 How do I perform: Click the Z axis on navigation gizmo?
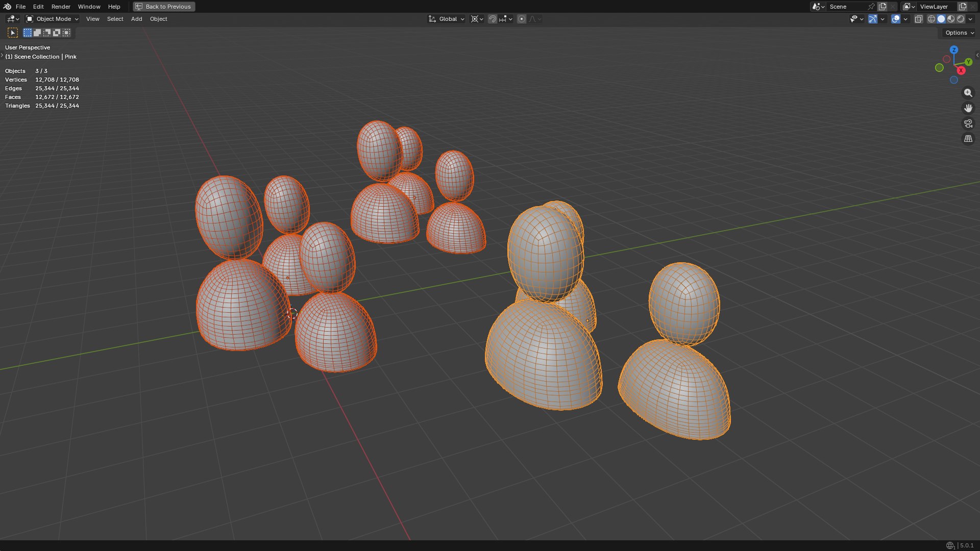(953, 50)
